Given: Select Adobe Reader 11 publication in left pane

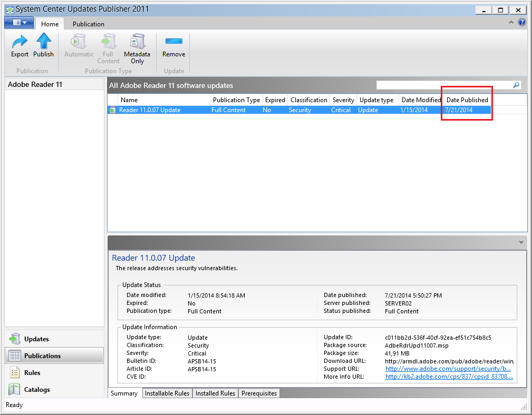Looking at the screenshot, I should (54, 84).
